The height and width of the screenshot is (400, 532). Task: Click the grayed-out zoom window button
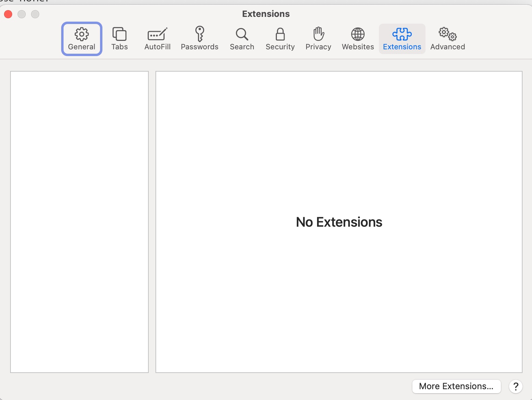35,14
